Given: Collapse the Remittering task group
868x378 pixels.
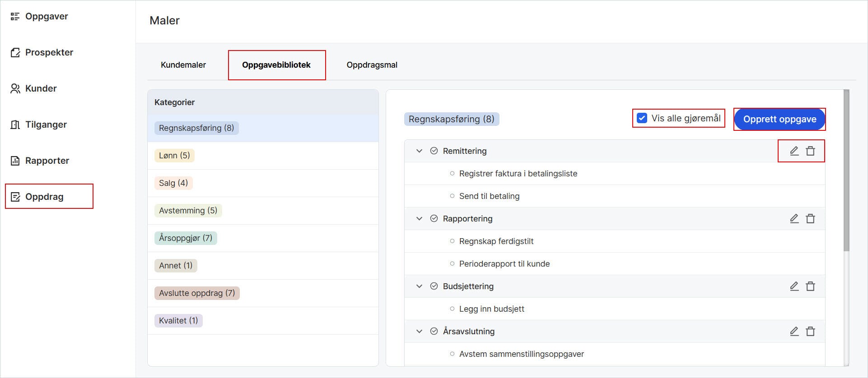Looking at the screenshot, I should (x=419, y=151).
